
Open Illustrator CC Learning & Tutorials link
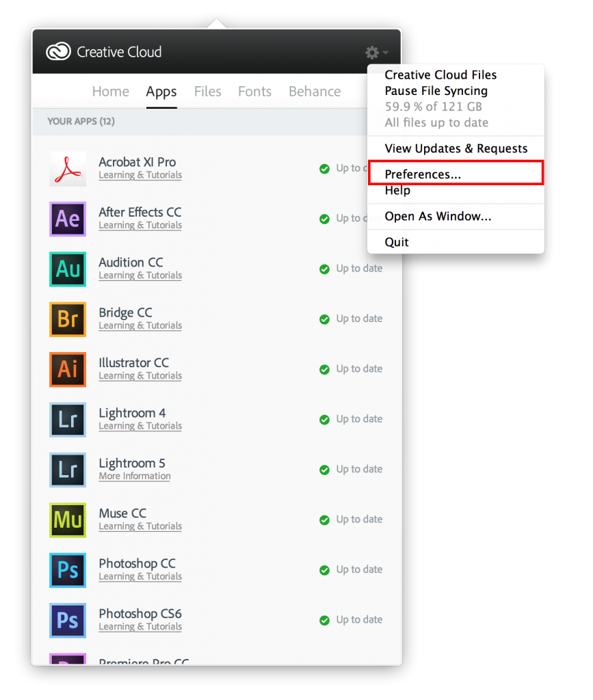[x=140, y=375]
